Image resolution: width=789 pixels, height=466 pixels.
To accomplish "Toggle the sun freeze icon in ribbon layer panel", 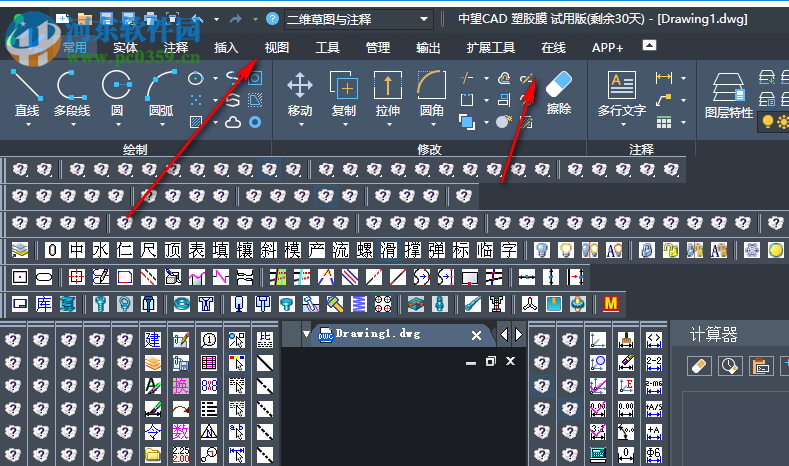I will coord(783,122).
